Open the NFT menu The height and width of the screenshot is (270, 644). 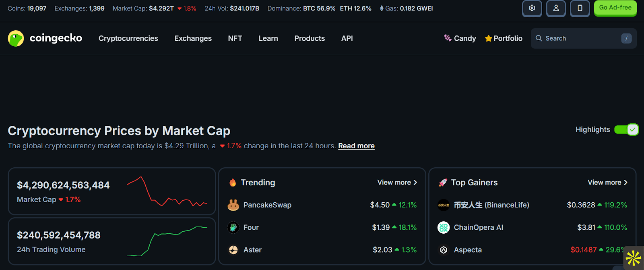(x=235, y=38)
